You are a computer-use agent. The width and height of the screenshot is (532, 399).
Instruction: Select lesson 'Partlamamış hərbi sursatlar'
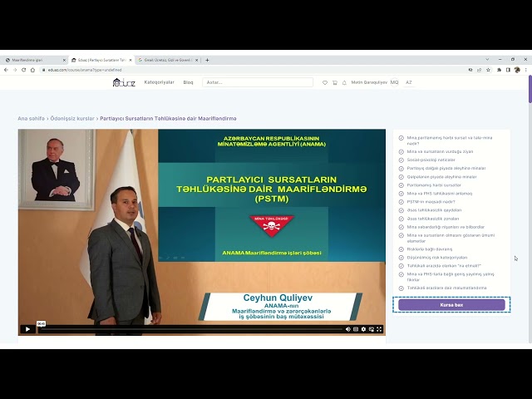434,185
